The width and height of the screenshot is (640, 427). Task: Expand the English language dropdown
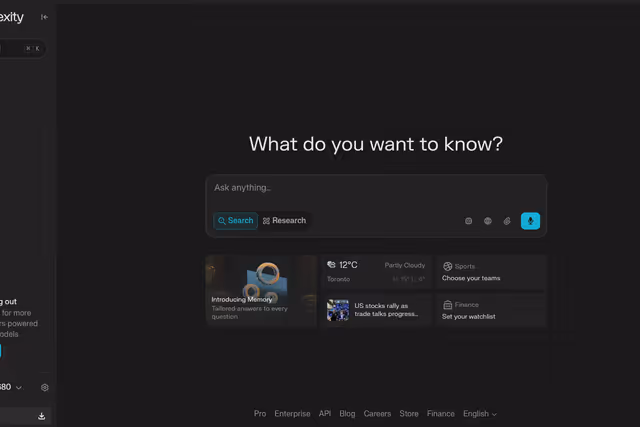coord(479,414)
